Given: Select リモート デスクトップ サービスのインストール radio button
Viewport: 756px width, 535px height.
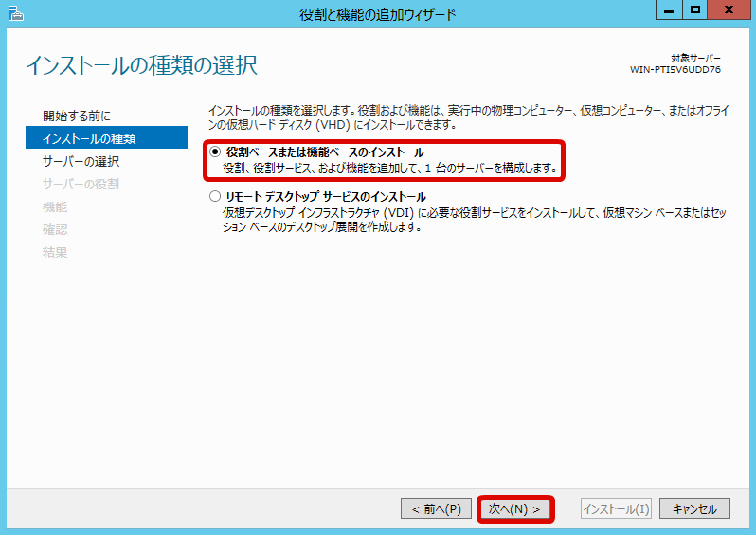Looking at the screenshot, I should tap(215, 197).
